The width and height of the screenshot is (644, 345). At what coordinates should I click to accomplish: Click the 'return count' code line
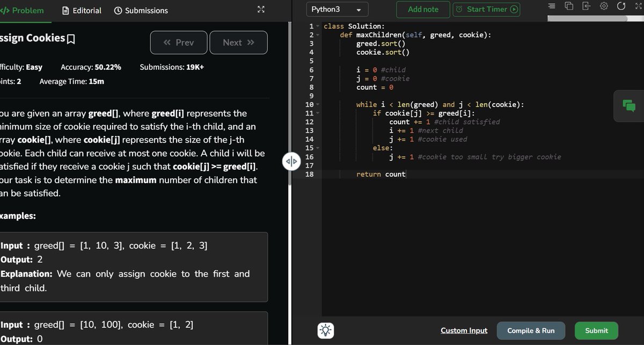point(381,174)
